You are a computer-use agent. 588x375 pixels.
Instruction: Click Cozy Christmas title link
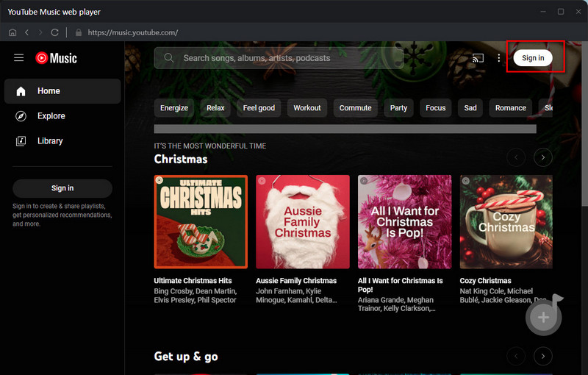(485, 280)
